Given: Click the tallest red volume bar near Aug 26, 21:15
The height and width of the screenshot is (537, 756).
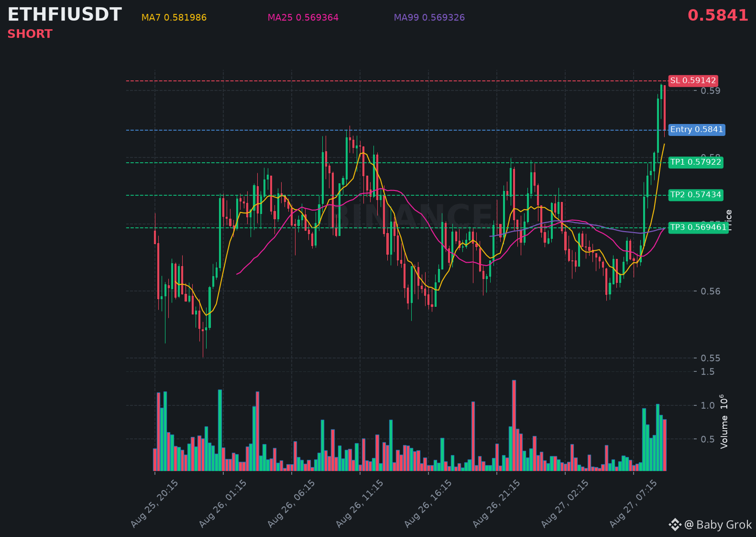Looking at the screenshot, I should (514, 425).
